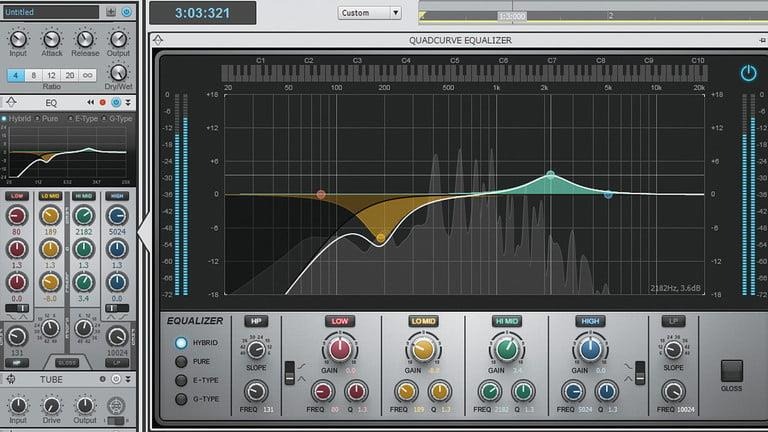Viewport: 768px width, 432px height.
Task: Click the HI MID Q knob in equalizer
Action: point(523,392)
